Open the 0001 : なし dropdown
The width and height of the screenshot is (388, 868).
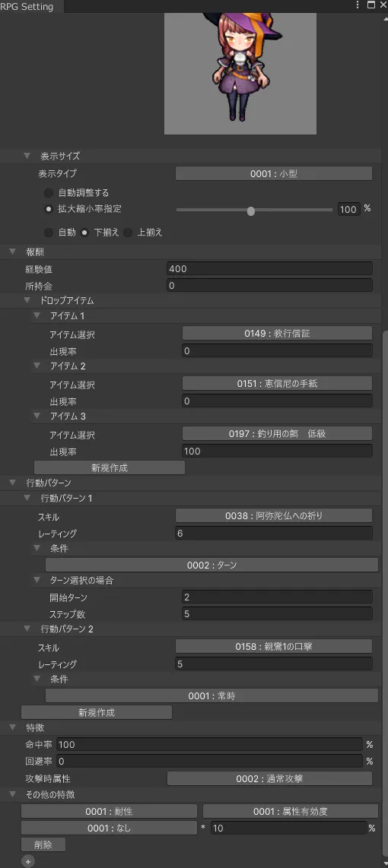pos(109,828)
